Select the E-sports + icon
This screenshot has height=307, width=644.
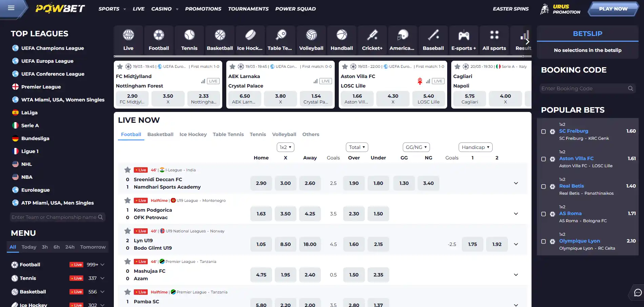[464, 40]
